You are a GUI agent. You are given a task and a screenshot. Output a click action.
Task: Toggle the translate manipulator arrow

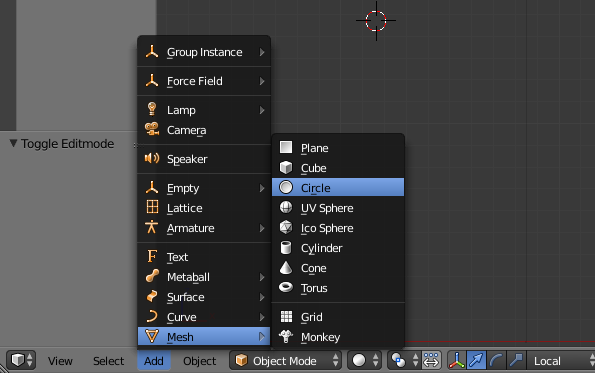(476, 360)
